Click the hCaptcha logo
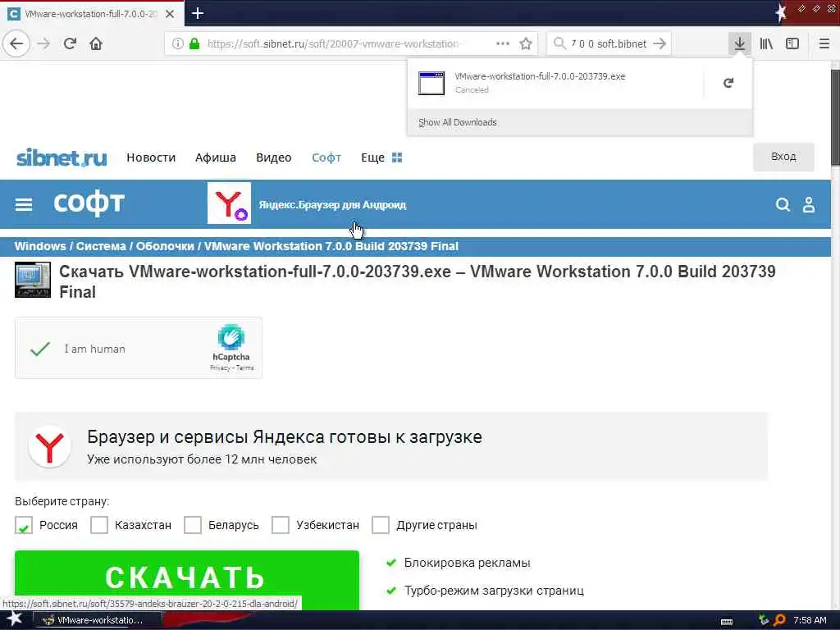Viewport: 840px width, 630px height. 231,337
